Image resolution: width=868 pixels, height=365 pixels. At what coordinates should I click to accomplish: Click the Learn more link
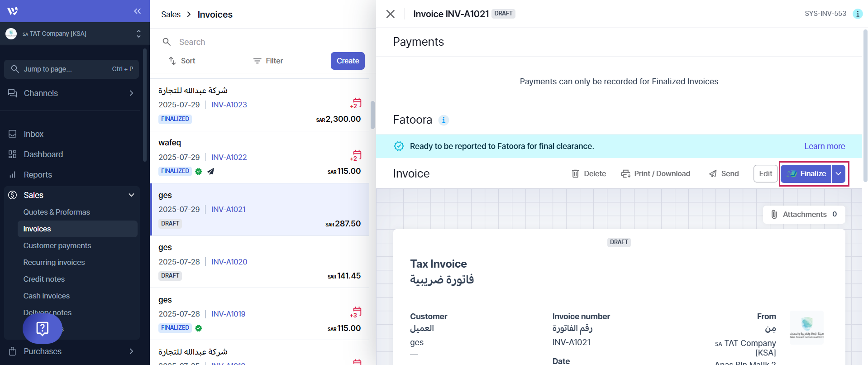tap(824, 146)
